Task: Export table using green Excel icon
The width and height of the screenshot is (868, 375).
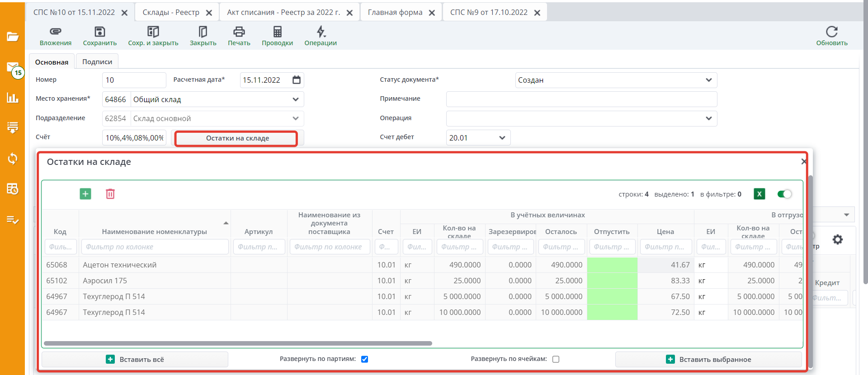Action: (759, 194)
